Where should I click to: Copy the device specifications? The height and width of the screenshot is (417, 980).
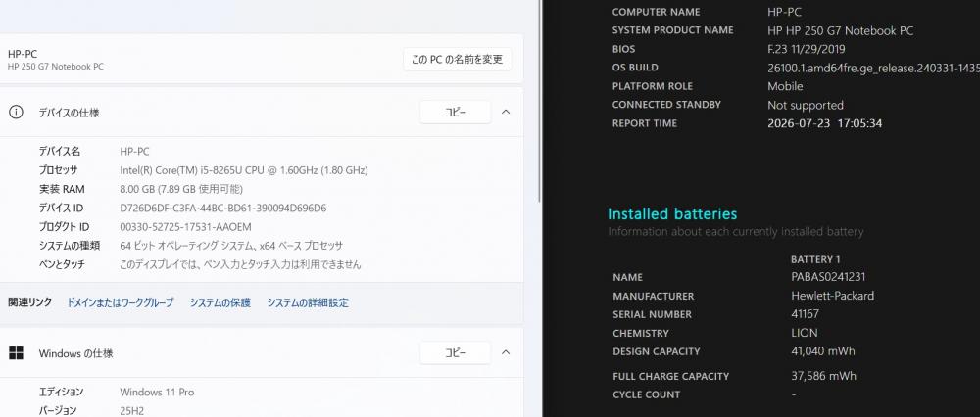pyautogui.click(x=455, y=113)
